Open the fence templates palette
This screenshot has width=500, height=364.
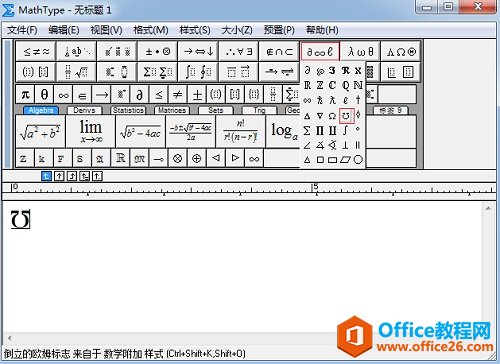36,72
